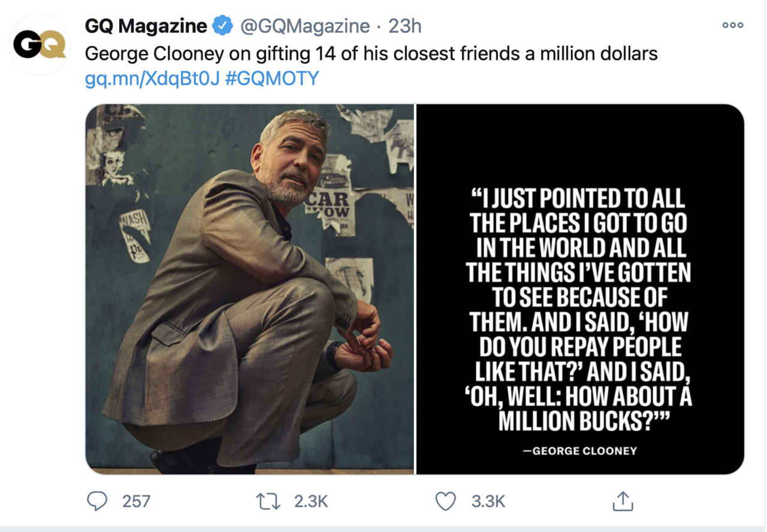The height and width of the screenshot is (532, 767).
Task: Click the "—George Clooney" attribution in the image
Action: (579, 451)
